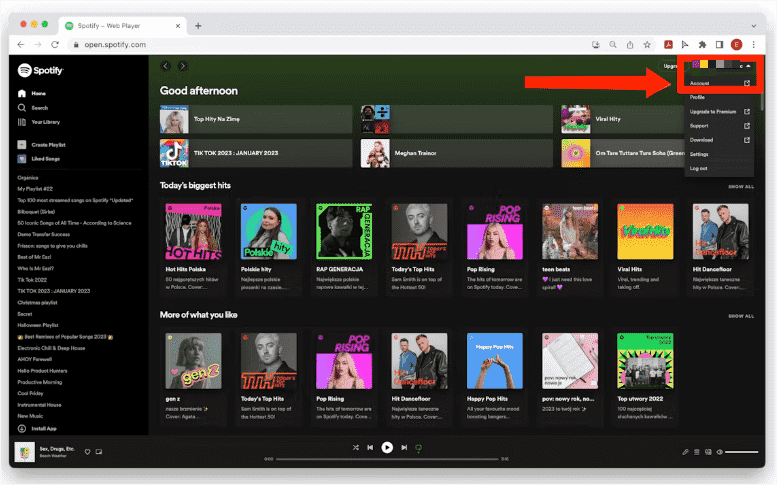Screen dimensions: 777x485
Task: Open the browser side panel icon
Action: [x=720, y=45]
